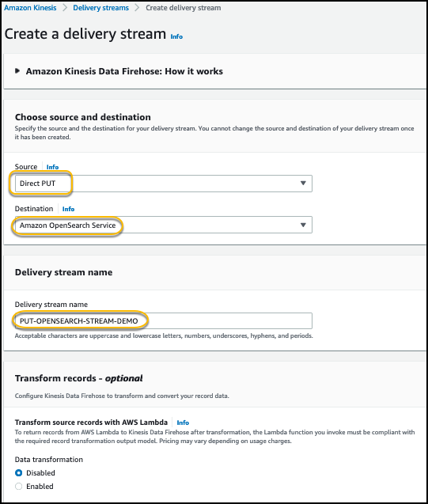Select the Disabled data transformation option
This screenshot has height=504, width=428.
click(19, 473)
